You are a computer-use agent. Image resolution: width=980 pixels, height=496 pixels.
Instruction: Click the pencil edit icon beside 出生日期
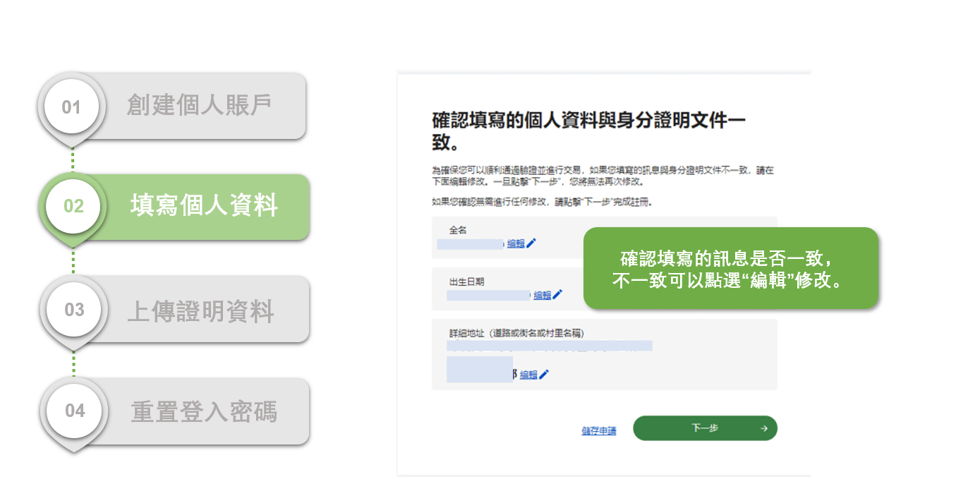[559, 294]
